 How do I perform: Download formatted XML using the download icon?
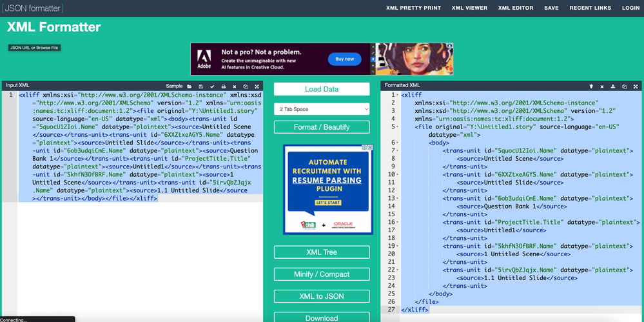click(x=613, y=86)
